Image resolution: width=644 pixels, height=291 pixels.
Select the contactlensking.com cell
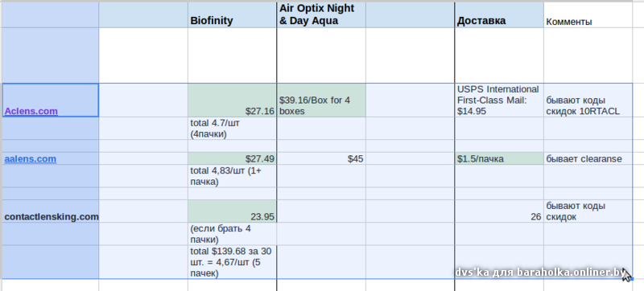pos(51,211)
